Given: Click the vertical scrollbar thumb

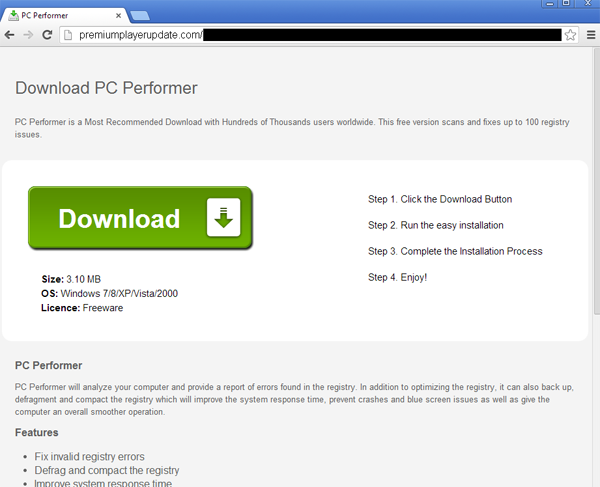Looking at the screenshot, I should coord(596,182).
